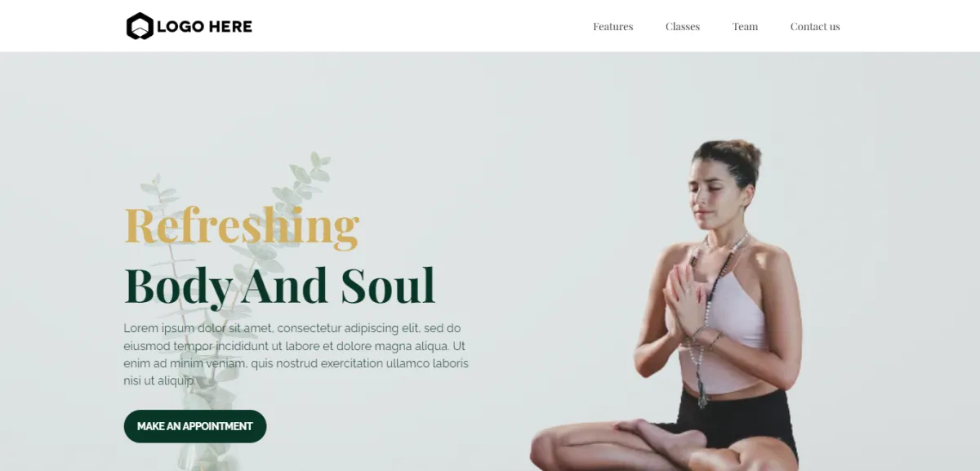The width and height of the screenshot is (980, 471).
Task: Go to the Classes page link
Action: [x=683, y=26]
